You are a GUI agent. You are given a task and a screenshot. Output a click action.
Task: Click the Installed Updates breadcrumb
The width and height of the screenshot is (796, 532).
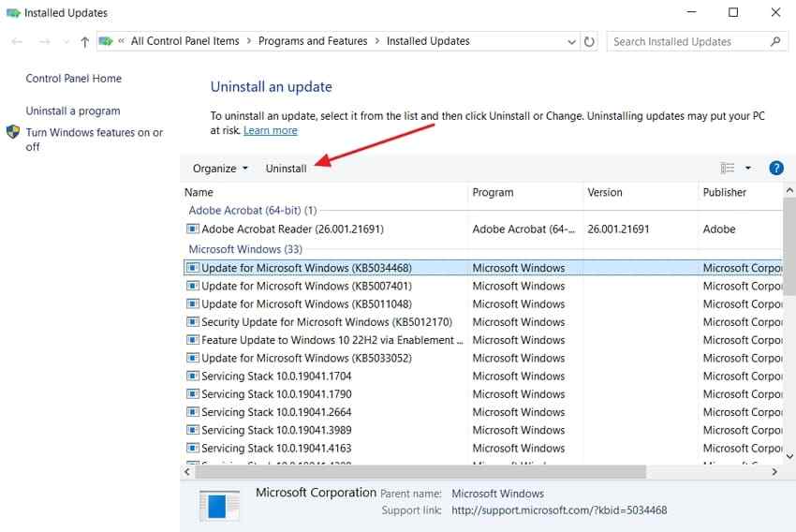pos(428,41)
